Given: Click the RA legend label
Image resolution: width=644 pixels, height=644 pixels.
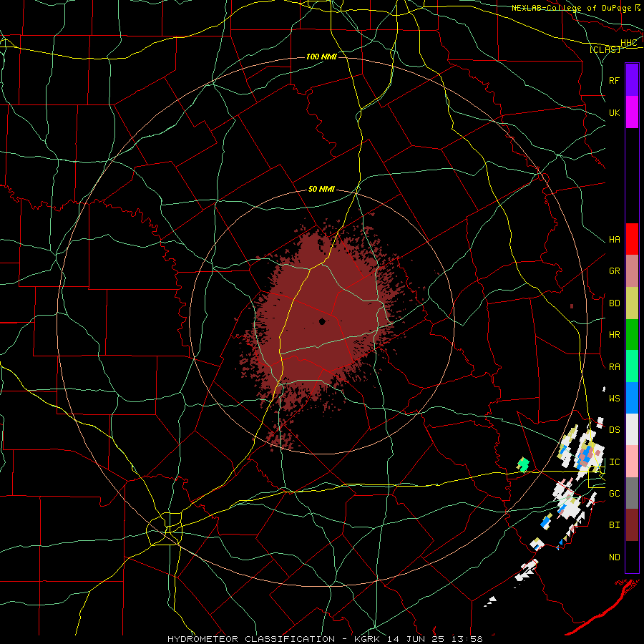Looking at the screenshot, I should point(614,367).
